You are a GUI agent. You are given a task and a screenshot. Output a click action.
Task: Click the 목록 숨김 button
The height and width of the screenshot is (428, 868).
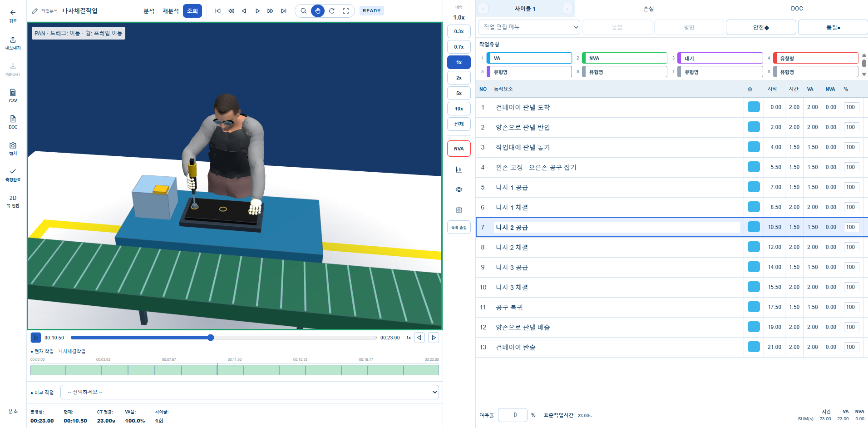tap(459, 227)
